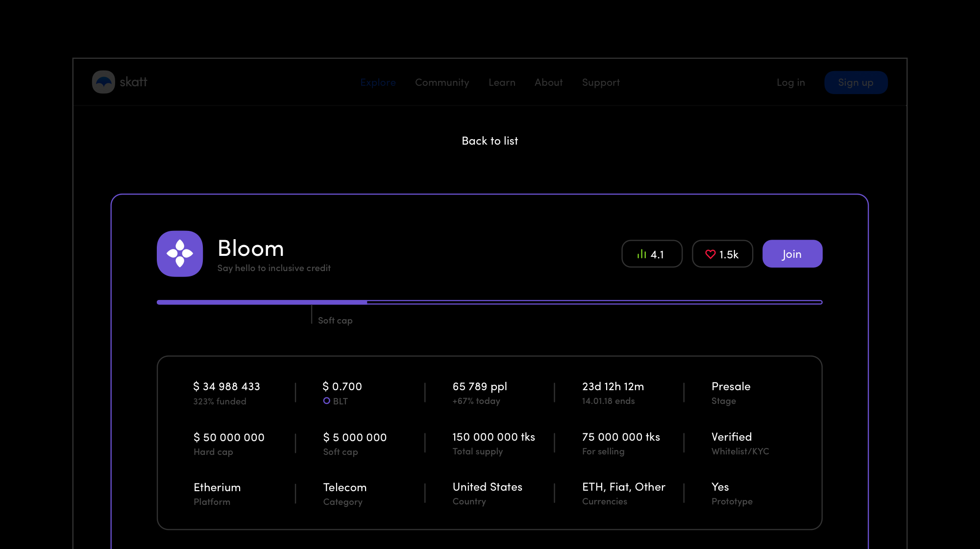This screenshot has height=549, width=980.
Task: Open the Support nav link
Action: tap(601, 82)
